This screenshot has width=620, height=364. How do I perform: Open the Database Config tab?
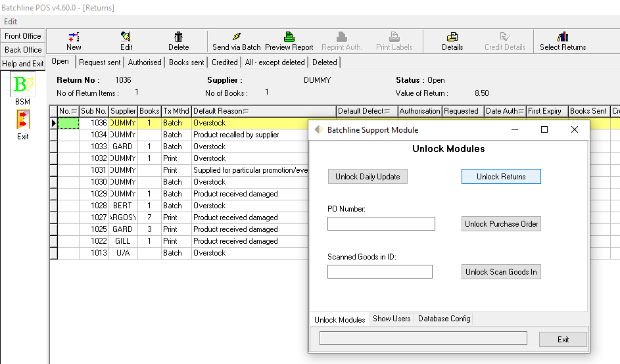click(x=444, y=319)
